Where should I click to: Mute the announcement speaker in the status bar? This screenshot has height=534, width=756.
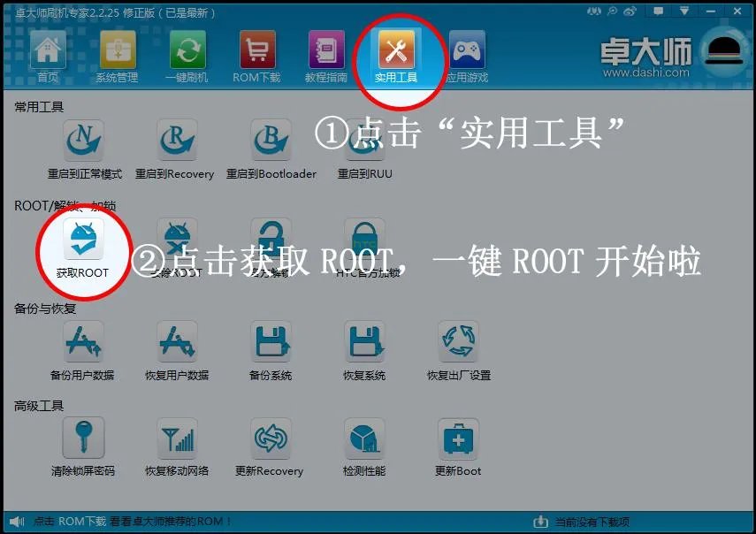click(14, 521)
